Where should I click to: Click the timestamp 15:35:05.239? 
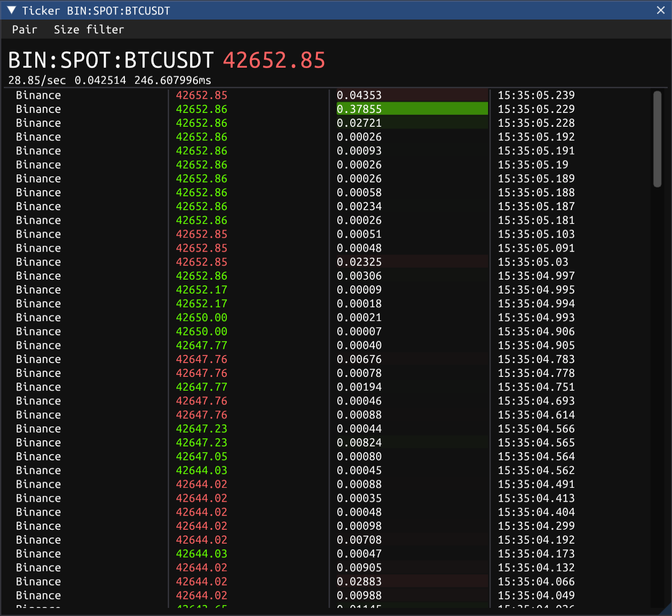(x=536, y=95)
